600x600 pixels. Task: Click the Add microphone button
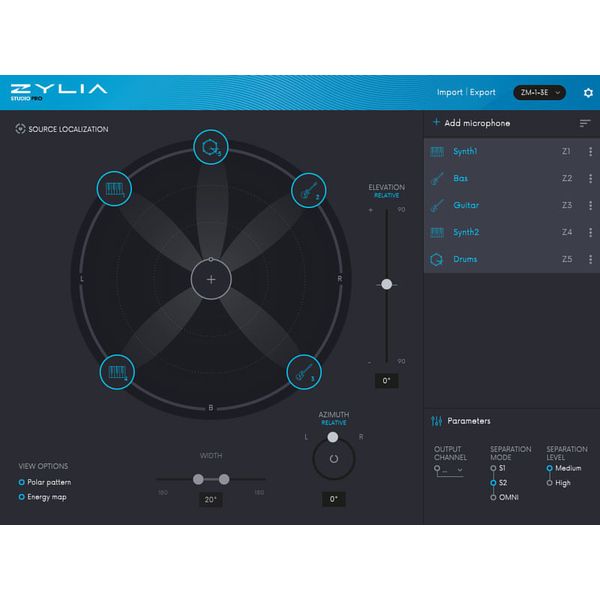(x=471, y=123)
